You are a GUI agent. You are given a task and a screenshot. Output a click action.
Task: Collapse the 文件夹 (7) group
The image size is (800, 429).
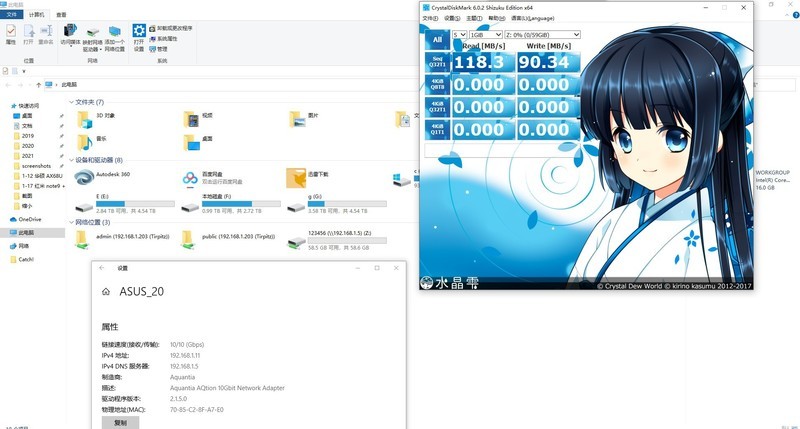(x=71, y=102)
